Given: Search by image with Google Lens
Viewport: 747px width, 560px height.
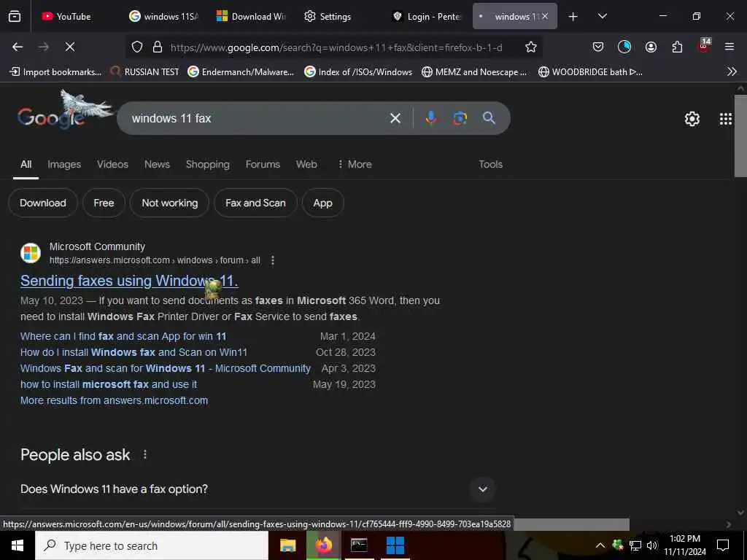Looking at the screenshot, I should [x=460, y=118].
